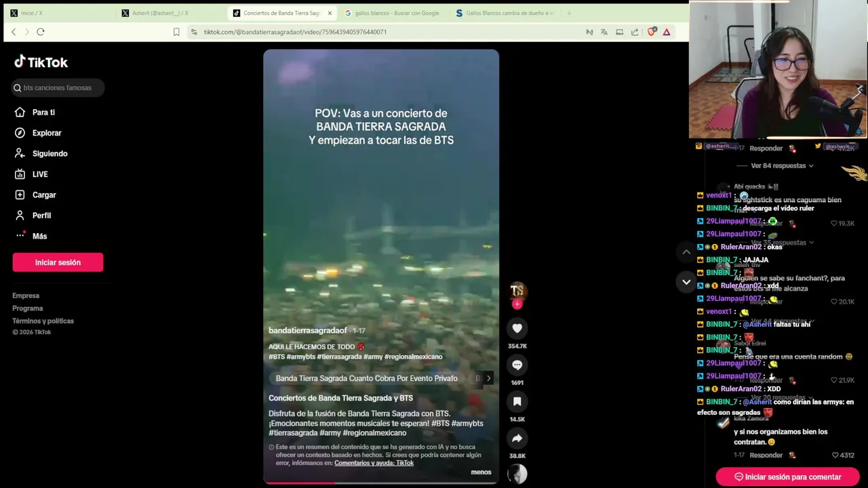This screenshot has height=488, width=868.
Task: Switch to Gallos Blancos cambia de dueño tab
Action: coord(505,13)
